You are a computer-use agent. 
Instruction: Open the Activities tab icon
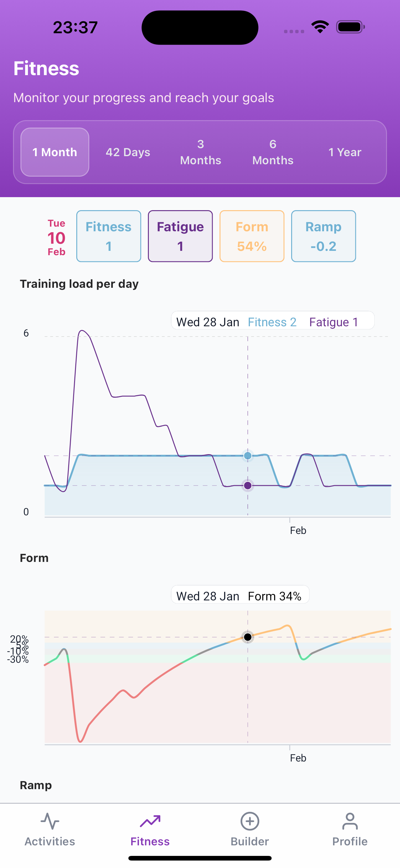click(50, 821)
